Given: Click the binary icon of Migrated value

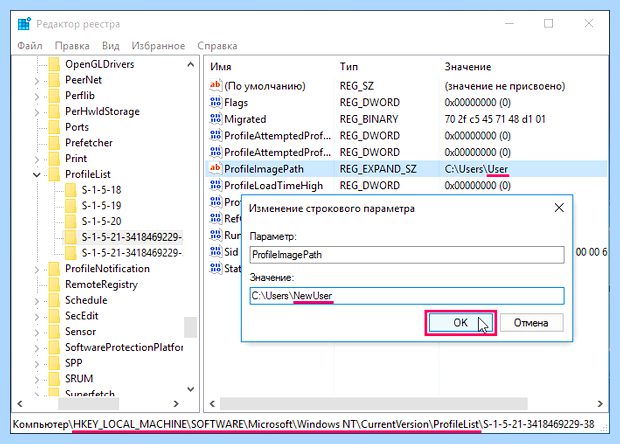Looking at the screenshot, I should click(x=215, y=119).
